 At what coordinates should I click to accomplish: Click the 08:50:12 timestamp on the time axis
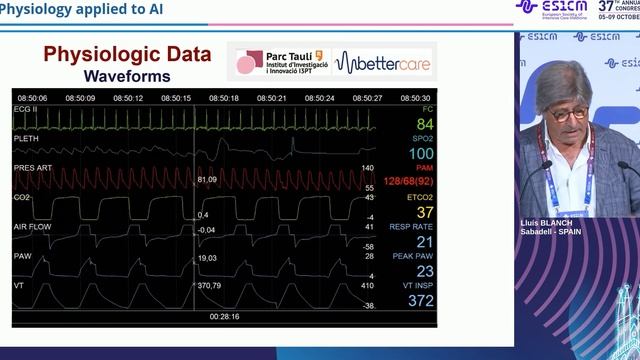coord(128,98)
